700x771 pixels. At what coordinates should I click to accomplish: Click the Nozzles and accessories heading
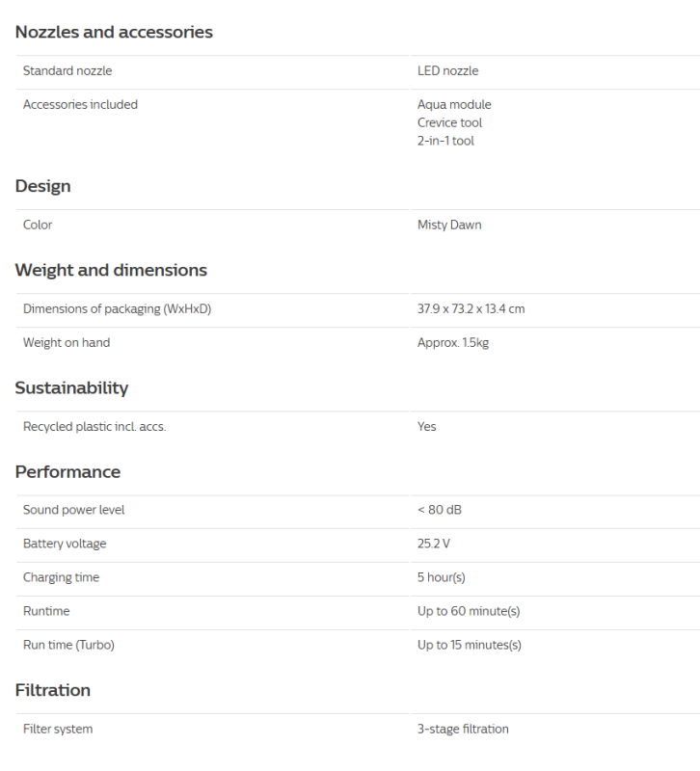114,32
